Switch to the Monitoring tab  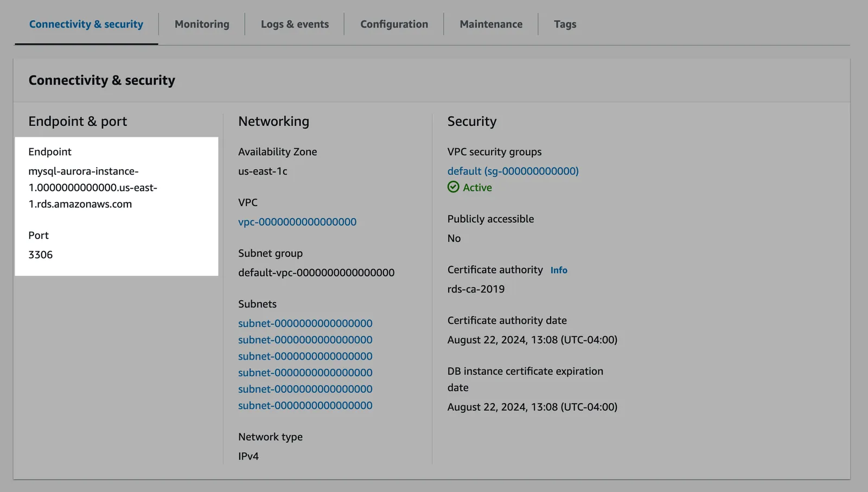(202, 24)
